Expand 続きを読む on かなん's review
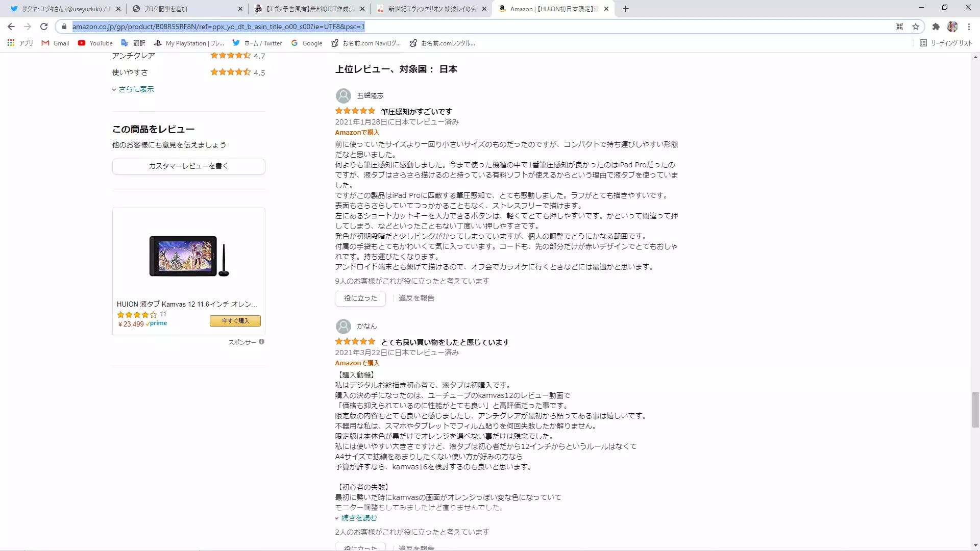This screenshot has height=551, width=980. click(x=356, y=518)
